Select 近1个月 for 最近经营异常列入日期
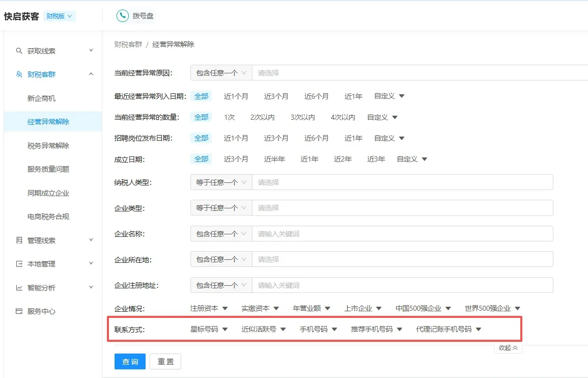 (236, 96)
